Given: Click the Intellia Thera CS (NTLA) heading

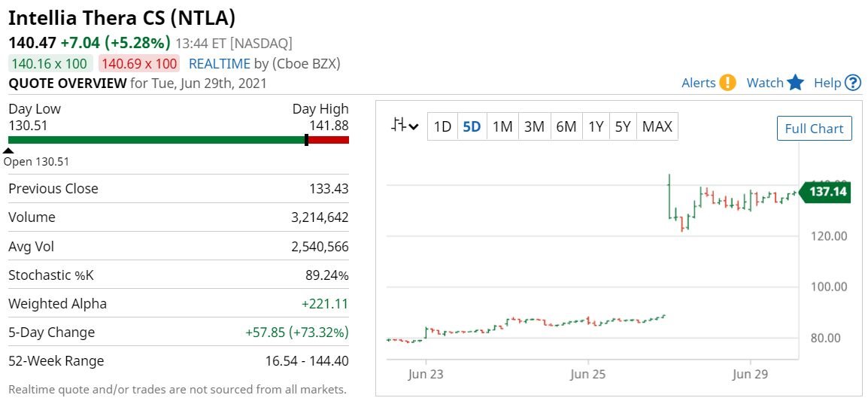Looking at the screenshot, I should pos(122,18).
